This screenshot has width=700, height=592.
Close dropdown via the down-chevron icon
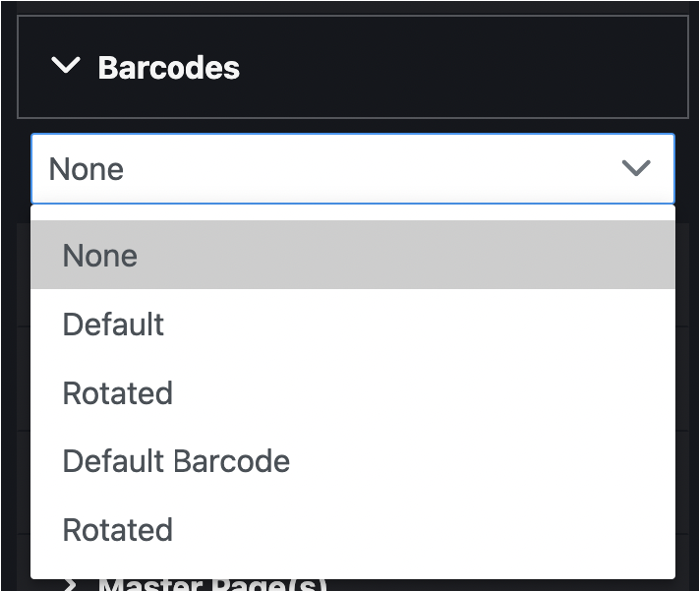(636, 168)
